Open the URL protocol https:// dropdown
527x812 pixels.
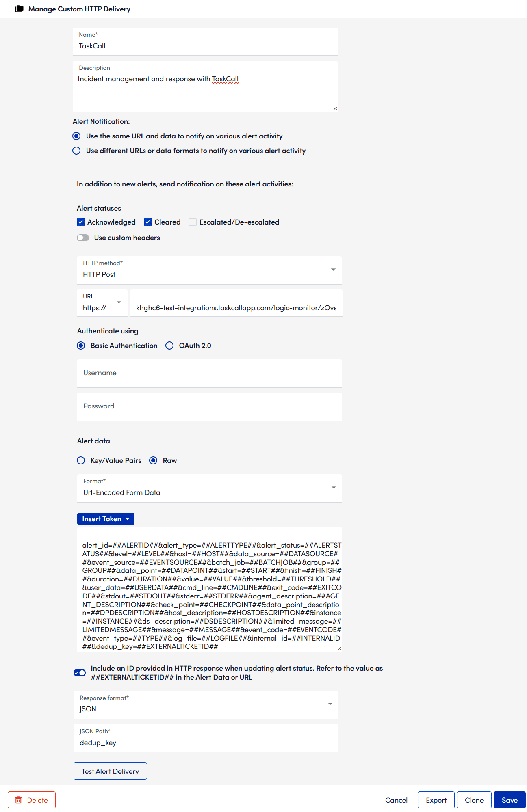coord(118,302)
